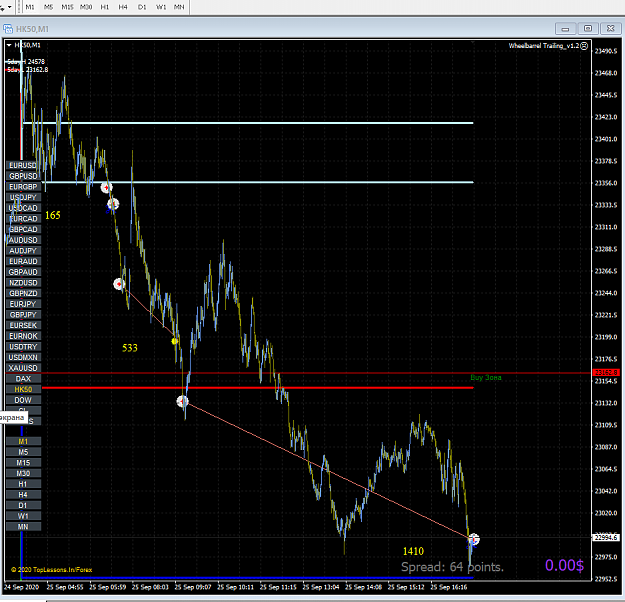
Task: Click the green Buy Zone label
Action: click(485, 378)
